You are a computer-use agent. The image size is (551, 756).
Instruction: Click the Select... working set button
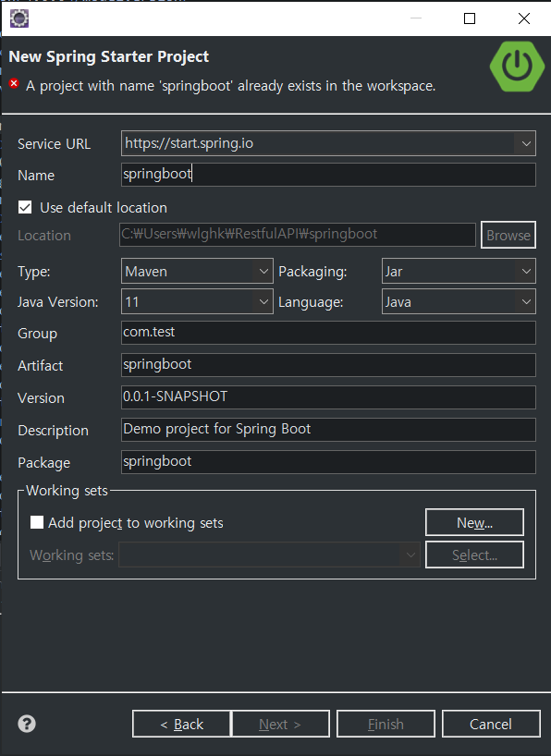coord(474,555)
